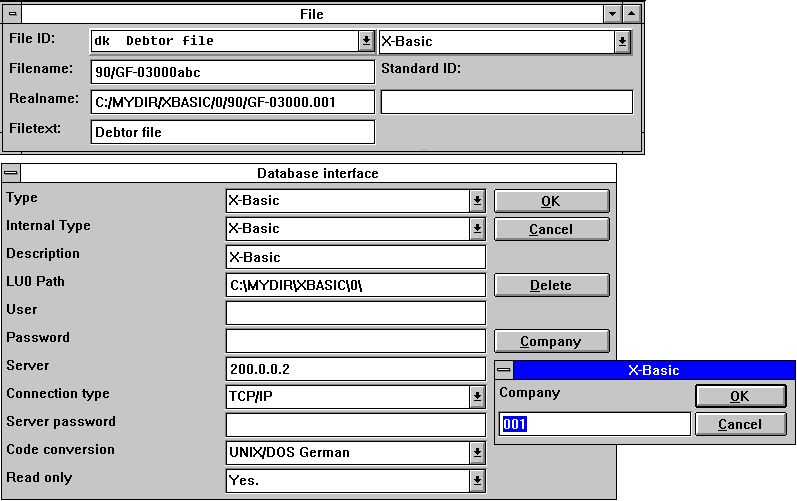Open Database interface system menu icon

[x=11, y=173]
